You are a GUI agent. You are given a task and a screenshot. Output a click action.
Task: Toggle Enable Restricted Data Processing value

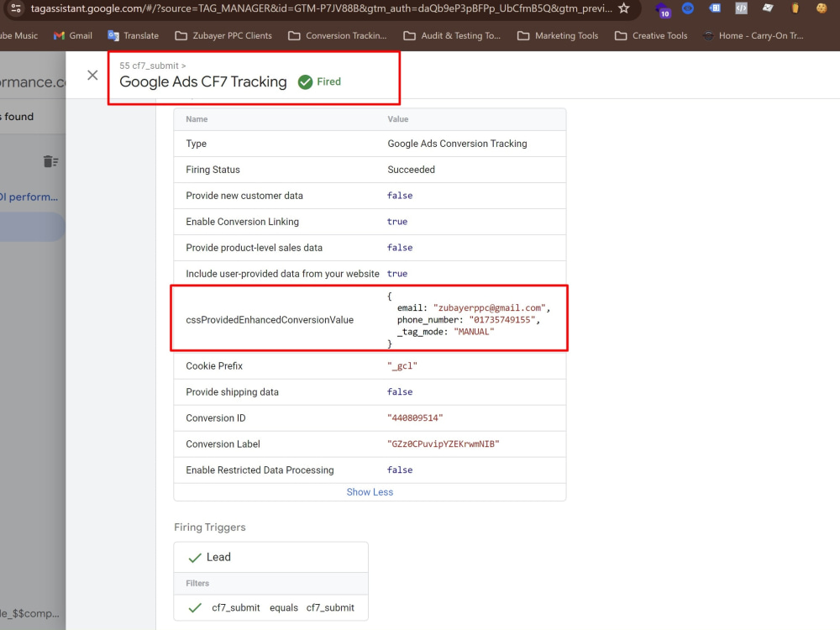click(400, 470)
